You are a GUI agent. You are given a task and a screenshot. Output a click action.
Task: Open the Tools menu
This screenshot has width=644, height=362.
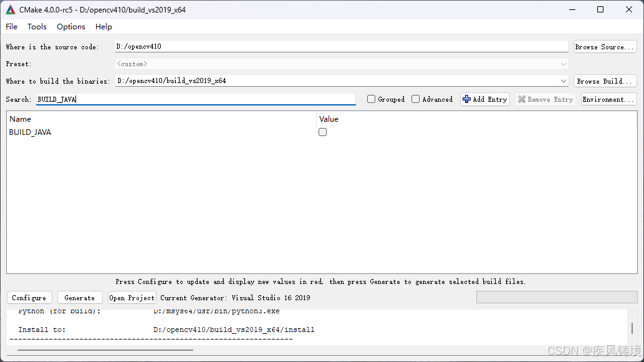coord(37,27)
